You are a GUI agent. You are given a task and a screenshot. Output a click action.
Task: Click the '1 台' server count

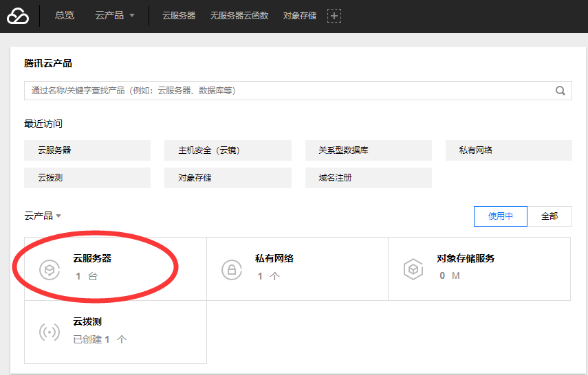(87, 277)
